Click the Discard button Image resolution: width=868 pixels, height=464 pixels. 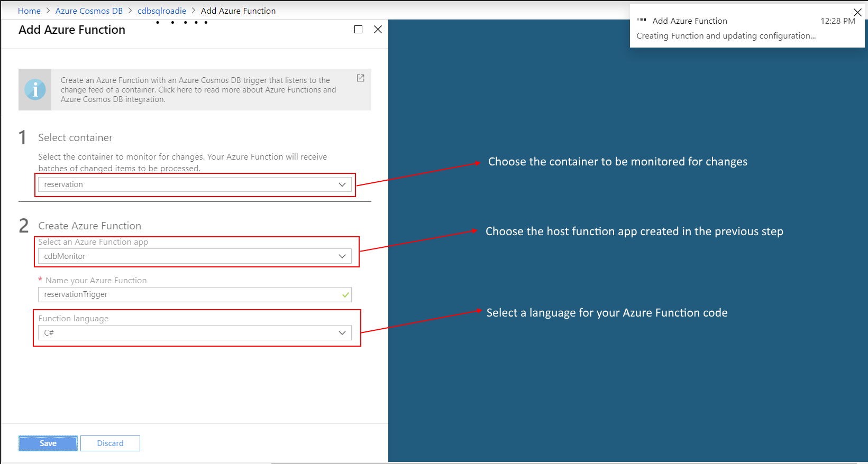(x=110, y=443)
